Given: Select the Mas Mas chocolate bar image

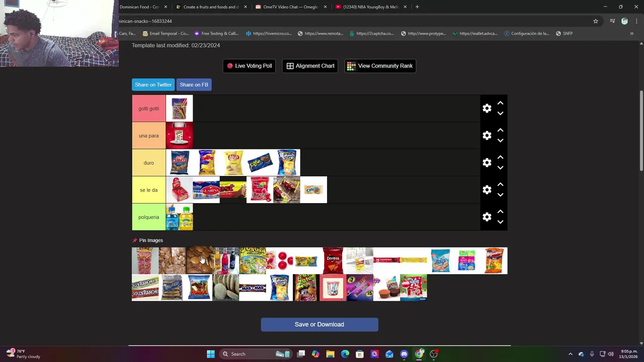Looking at the screenshot, I should (x=253, y=288).
